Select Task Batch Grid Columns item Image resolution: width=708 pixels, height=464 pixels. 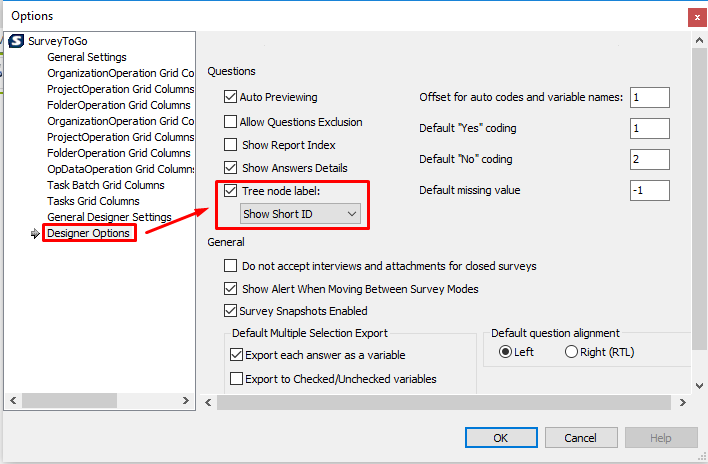tap(106, 185)
